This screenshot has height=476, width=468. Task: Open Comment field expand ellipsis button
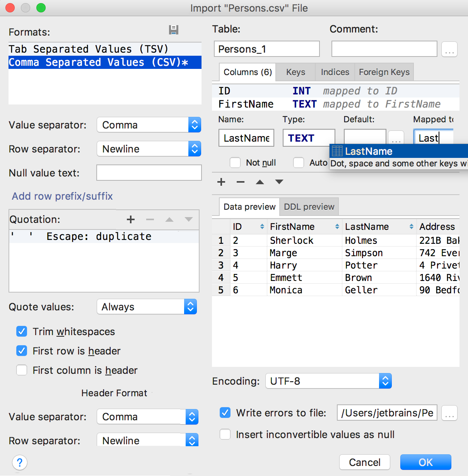click(x=449, y=49)
